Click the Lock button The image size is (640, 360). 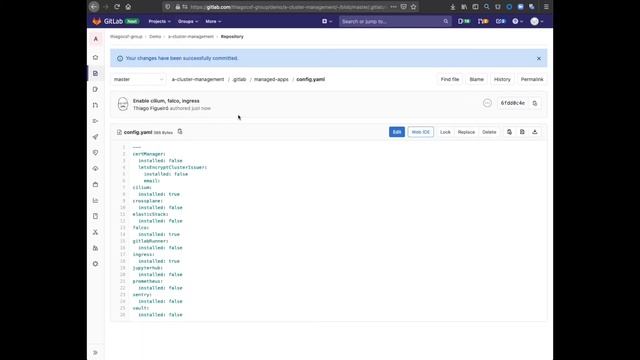pos(445,132)
